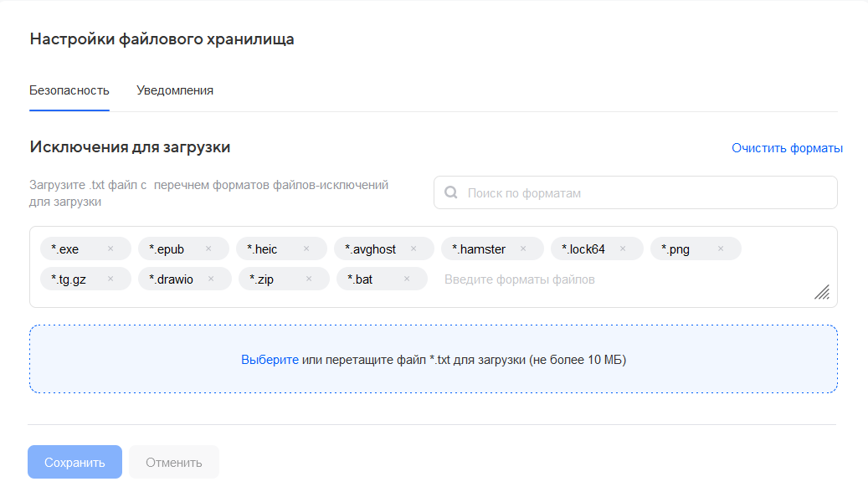868x497 pixels.
Task: Delete the *.heic exclusion tag
Action: (x=306, y=249)
